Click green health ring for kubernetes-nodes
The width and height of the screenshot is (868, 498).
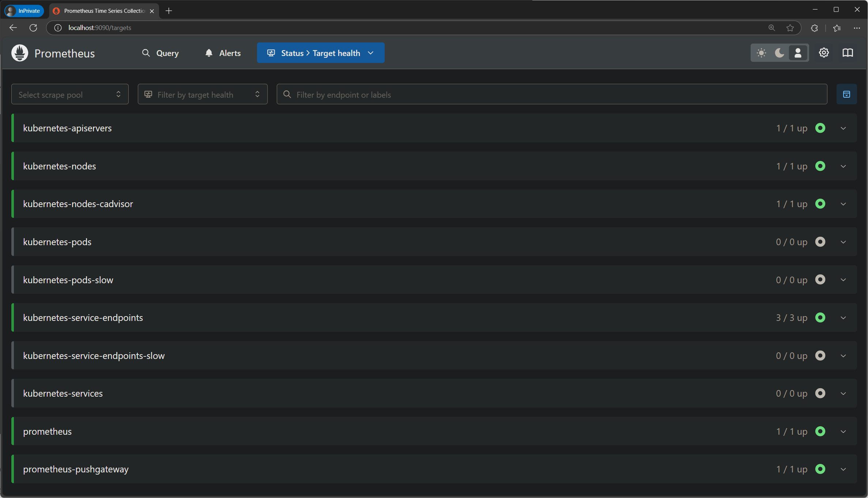pyautogui.click(x=820, y=166)
